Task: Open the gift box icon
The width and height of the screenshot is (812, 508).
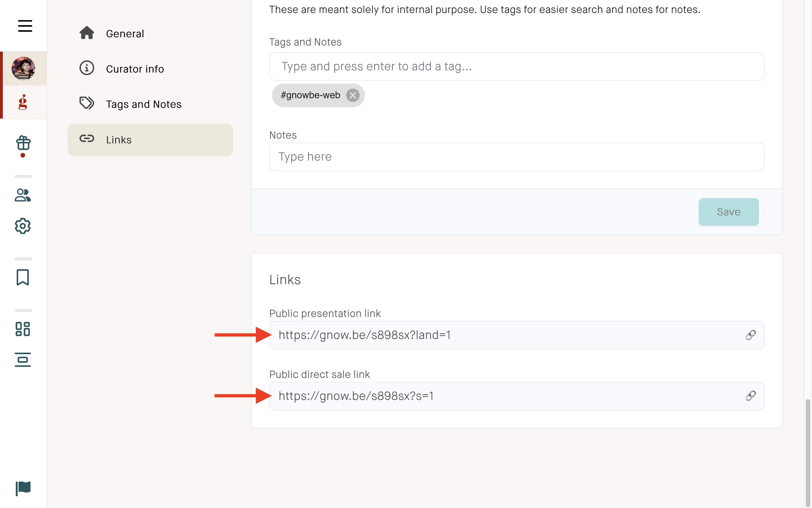Action: pos(23,143)
